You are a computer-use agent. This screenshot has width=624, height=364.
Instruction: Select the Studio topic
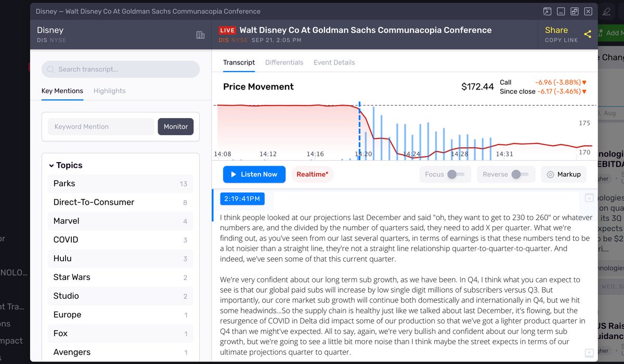[120, 296]
